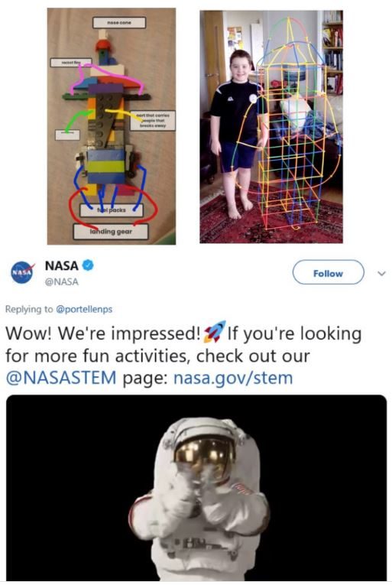
Task: Open the photo of boy with straw rocket
Action: [271, 126]
